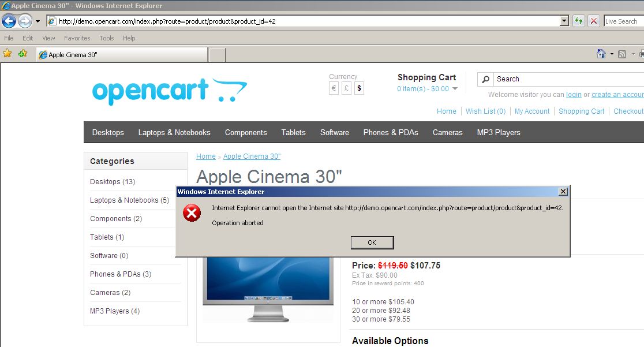This screenshot has height=347, width=644.
Task: Select MP3 Players (4) category
Action: (x=115, y=311)
